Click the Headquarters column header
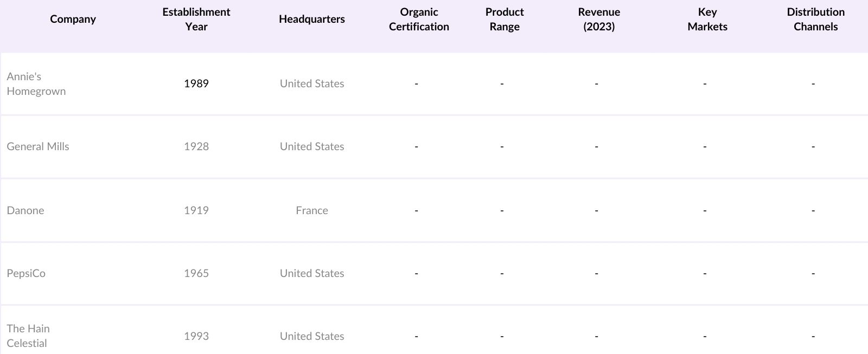The image size is (868, 354). (311, 19)
